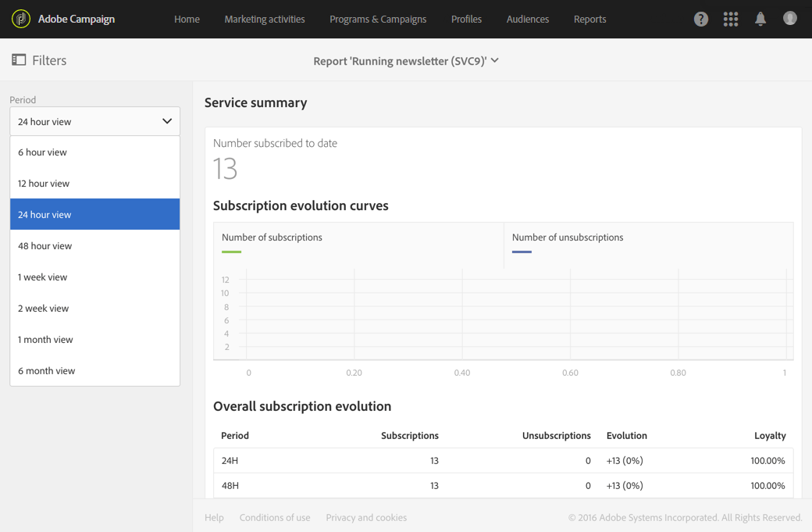This screenshot has height=532, width=812.
Task: Open notifications with the bell icon
Action: coord(760,19)
